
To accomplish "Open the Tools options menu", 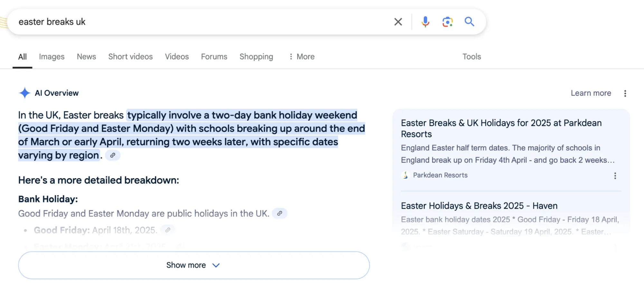I will coord(471,57).
